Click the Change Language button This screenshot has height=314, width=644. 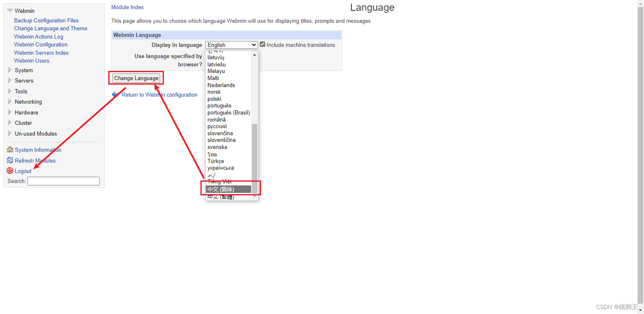pos(136,78)
